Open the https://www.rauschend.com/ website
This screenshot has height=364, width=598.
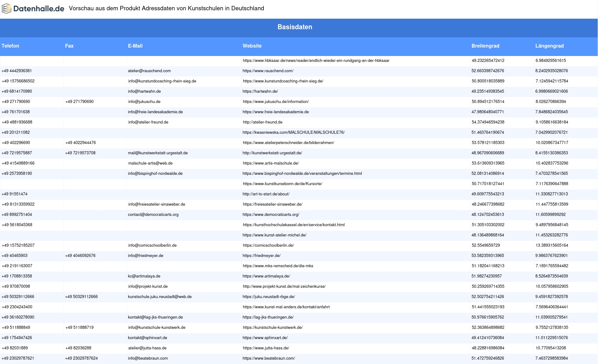(268, 71)
